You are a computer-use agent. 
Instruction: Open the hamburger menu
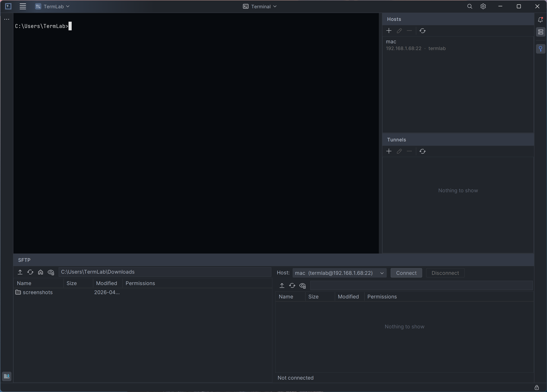[23, 7]
